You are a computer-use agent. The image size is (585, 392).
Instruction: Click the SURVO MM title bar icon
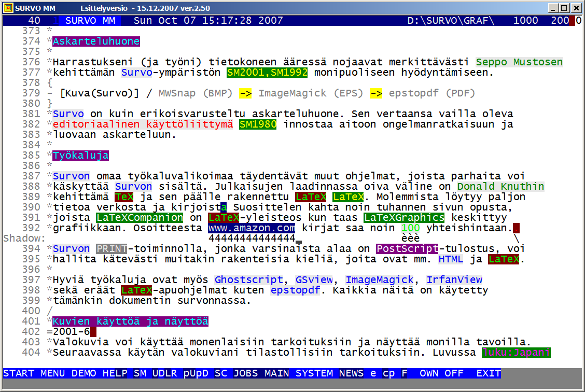click(8, 8)
